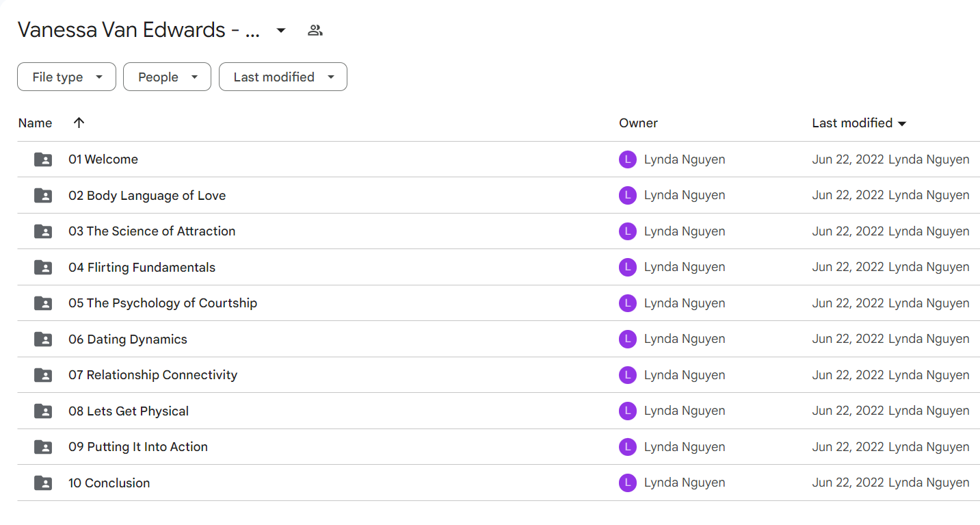The image size is (980, 525).
Task: Open the File type filter
Action: point(66,77)
